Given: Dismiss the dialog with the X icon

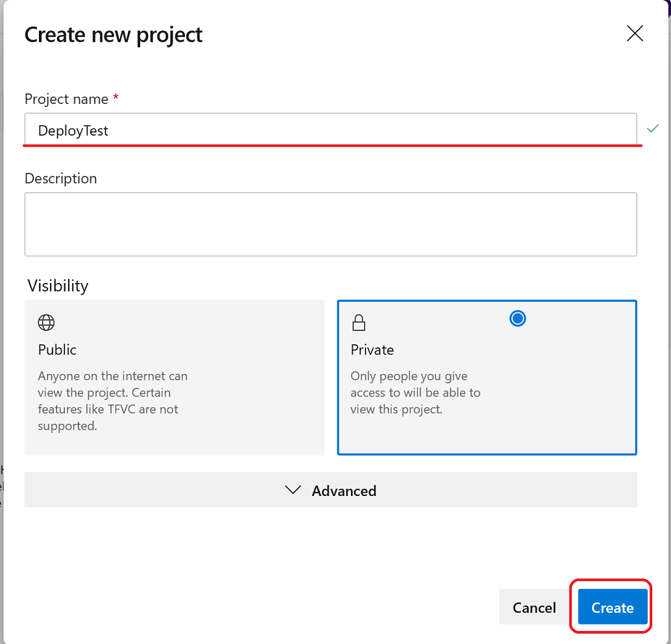Looking at the screenshot, I should tap(635, 34).
